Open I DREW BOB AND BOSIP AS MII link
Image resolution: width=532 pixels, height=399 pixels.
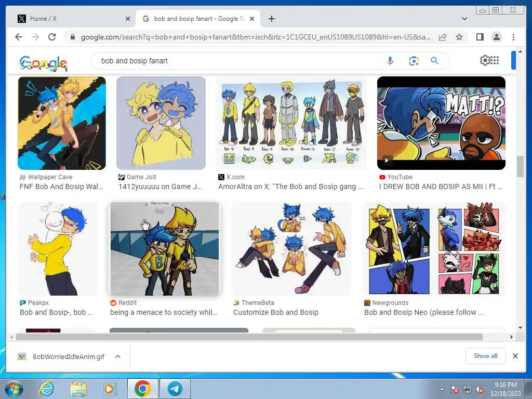[x=441, y=187]
